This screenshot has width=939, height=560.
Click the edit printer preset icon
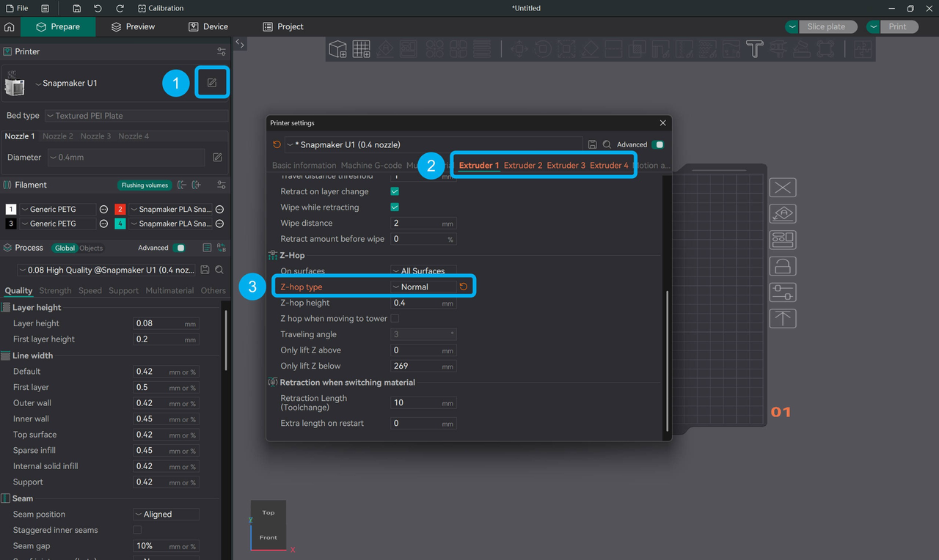tap(212, 83)
